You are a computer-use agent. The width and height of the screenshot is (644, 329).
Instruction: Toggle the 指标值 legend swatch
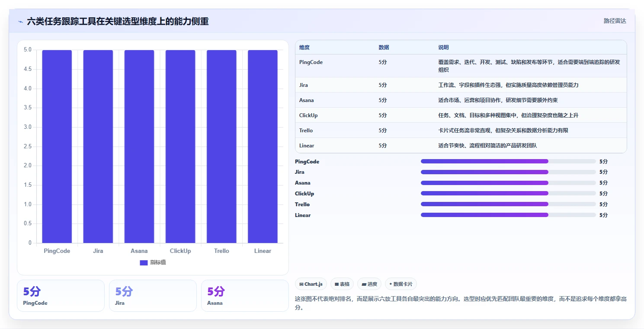point(144,263)
